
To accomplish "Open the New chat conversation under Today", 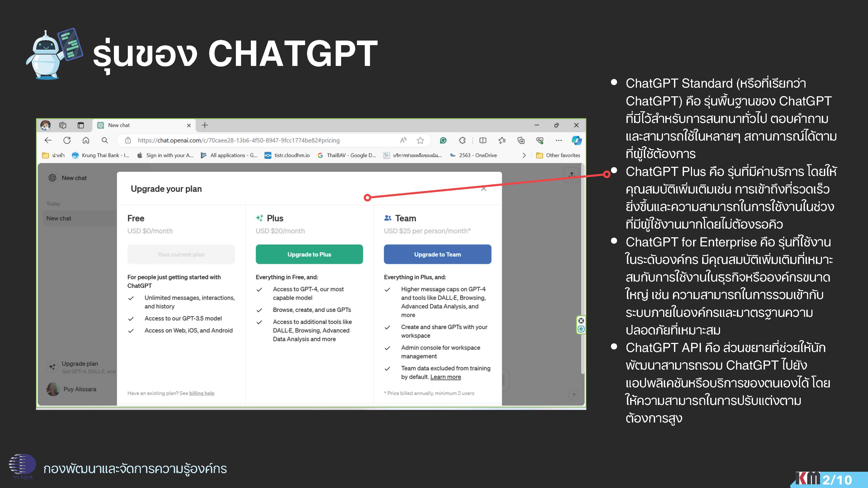I will [x=79, y=218].
